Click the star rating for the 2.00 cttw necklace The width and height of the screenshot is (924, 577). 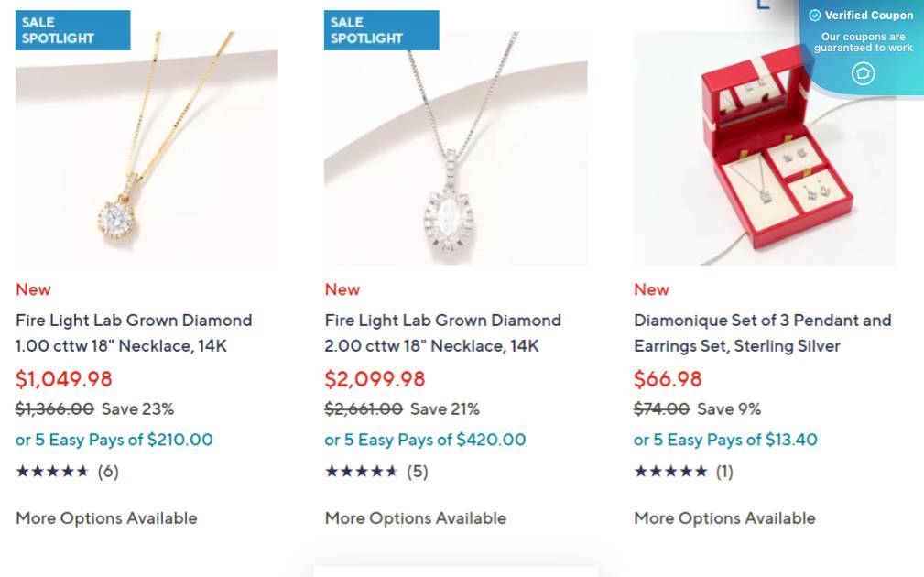pyautogui.click(x=361, y=471)
